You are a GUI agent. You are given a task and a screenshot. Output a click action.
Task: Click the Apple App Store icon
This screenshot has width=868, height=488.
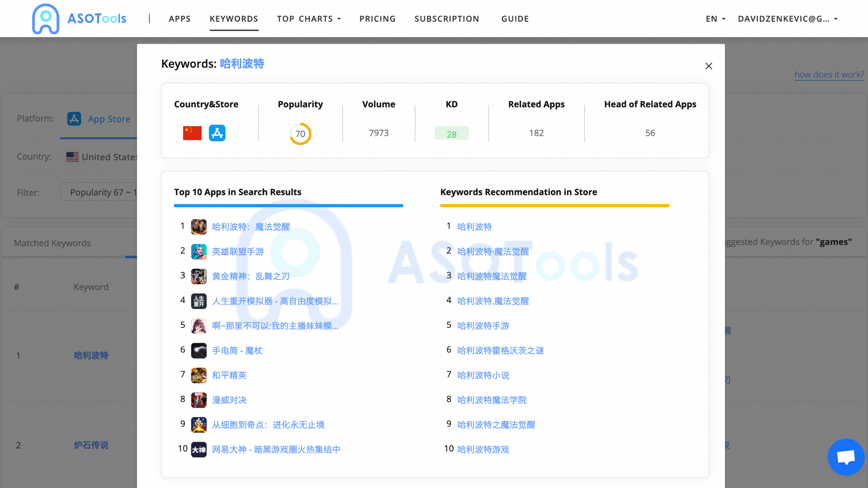click(x=217, y=132)
